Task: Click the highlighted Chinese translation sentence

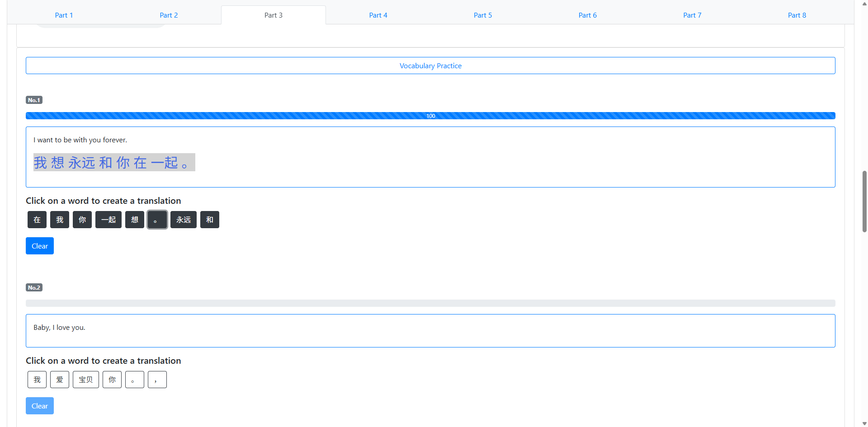Action: pos(114,162)
